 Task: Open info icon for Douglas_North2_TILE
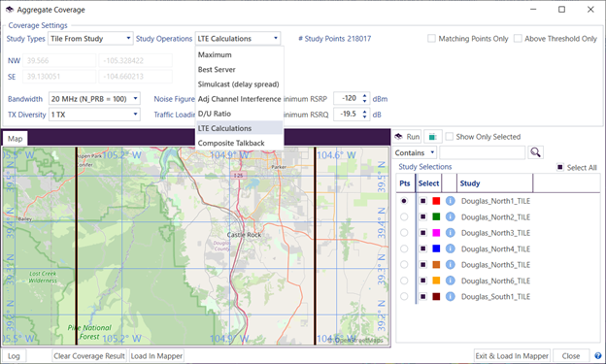tap(451, 216)
